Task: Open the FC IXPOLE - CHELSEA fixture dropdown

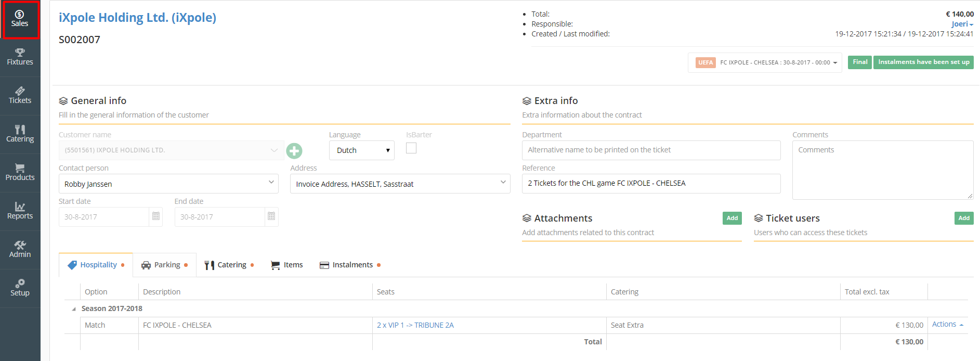Action: pos(765,62)
